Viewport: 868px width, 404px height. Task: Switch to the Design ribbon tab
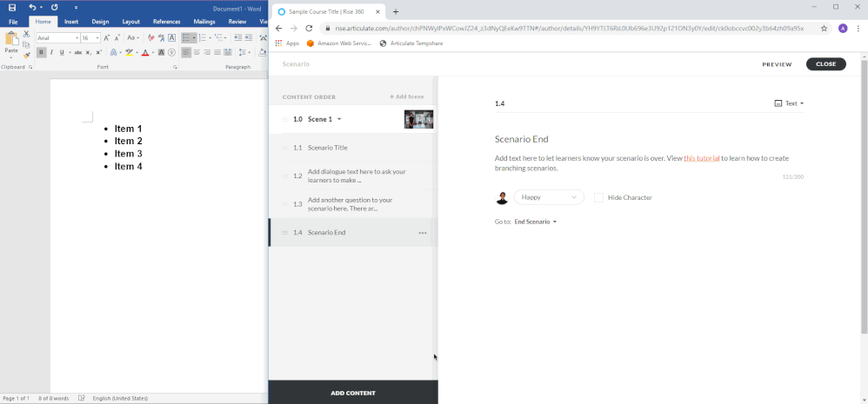click(x=100, y=22)
